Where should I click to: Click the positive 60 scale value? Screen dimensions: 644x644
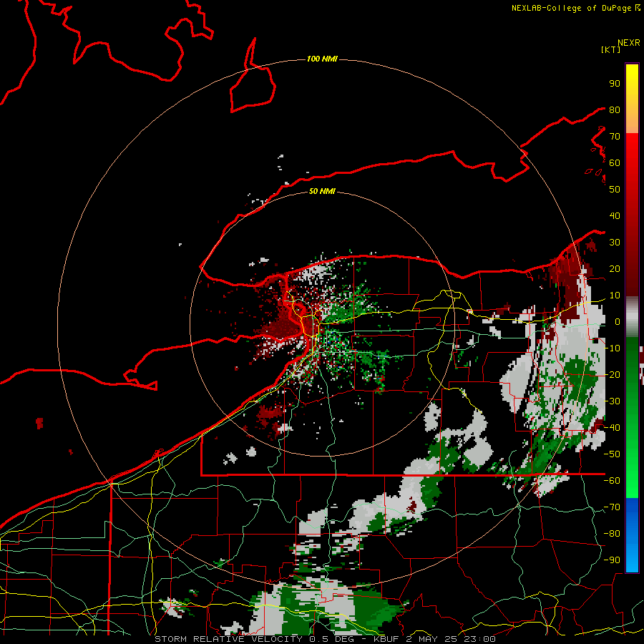click(615, 162)
